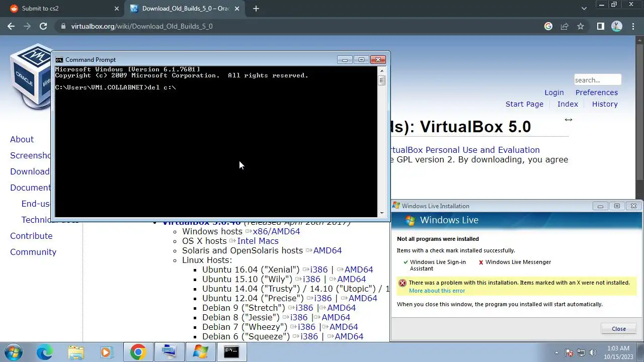Viewport: 644px width, 362px height.
Task: Open Contribute in the left sidebar
Action: (x=31, y=236)
